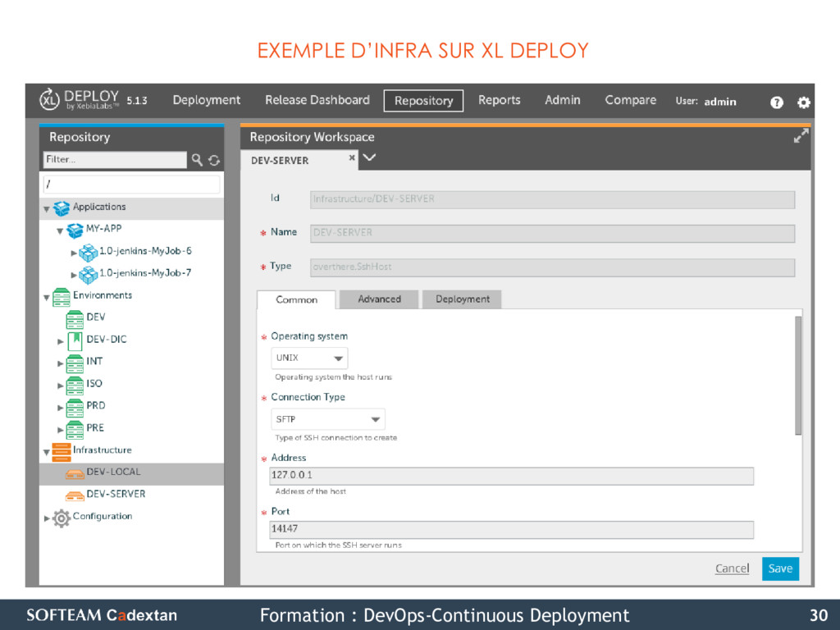The width and height of the screenshot is (840, 630).
Task: Click the MY-APP application icon
Action: pyautogui.click(x=75, y=231)
